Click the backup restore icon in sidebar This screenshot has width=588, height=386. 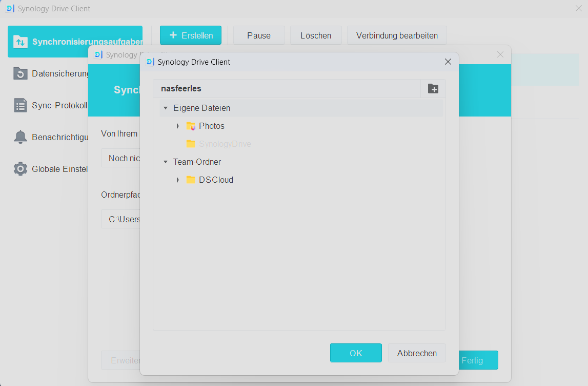tap(21, 73)
